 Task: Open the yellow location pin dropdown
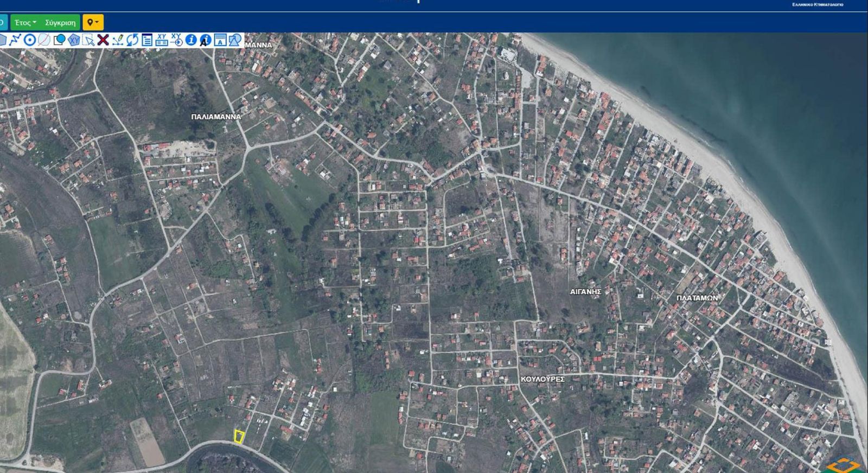coord(93,23)
